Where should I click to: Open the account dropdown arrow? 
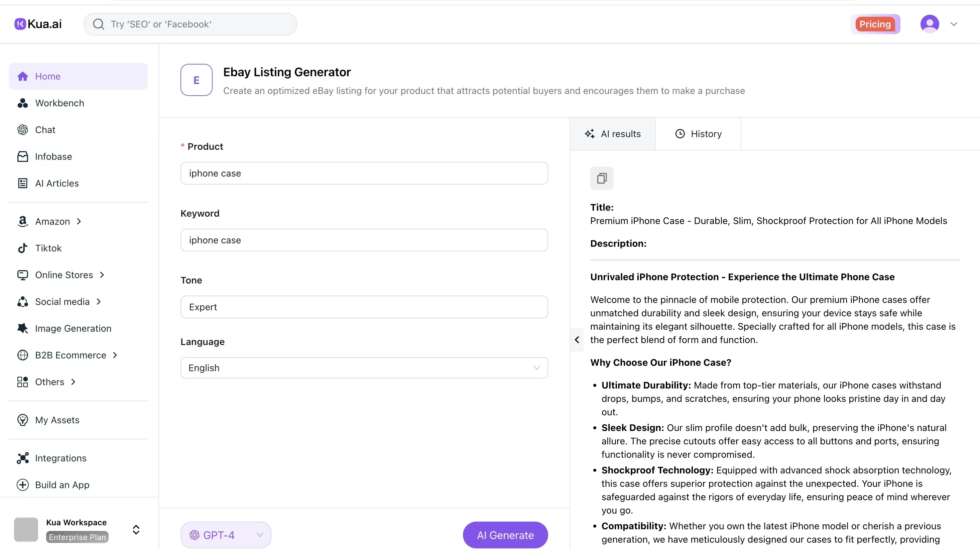pyautogui.click(x=954, y=24)
